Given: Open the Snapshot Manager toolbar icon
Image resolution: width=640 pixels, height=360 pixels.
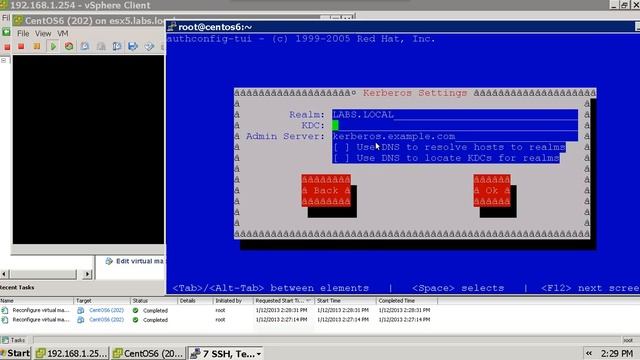Looking at the screenshot, I should click(117, 46).
